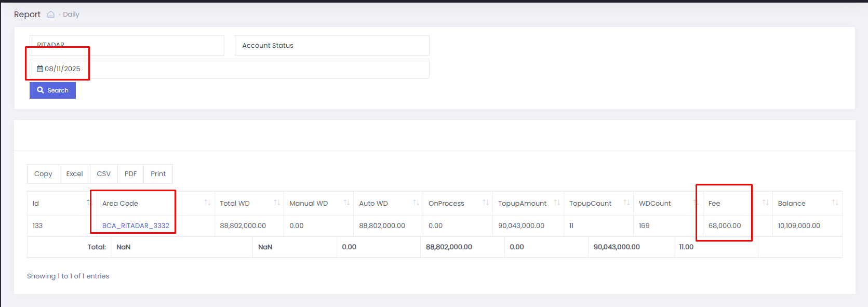Click the WDCount column header
This screenshot has width=868, height=307.
click(x=668, y=204)
